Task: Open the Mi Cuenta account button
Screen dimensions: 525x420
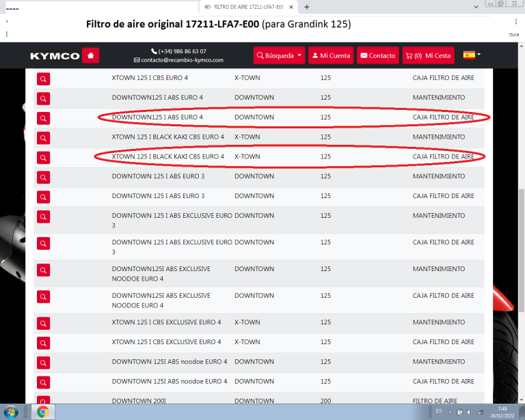Action: coord(330,55)
